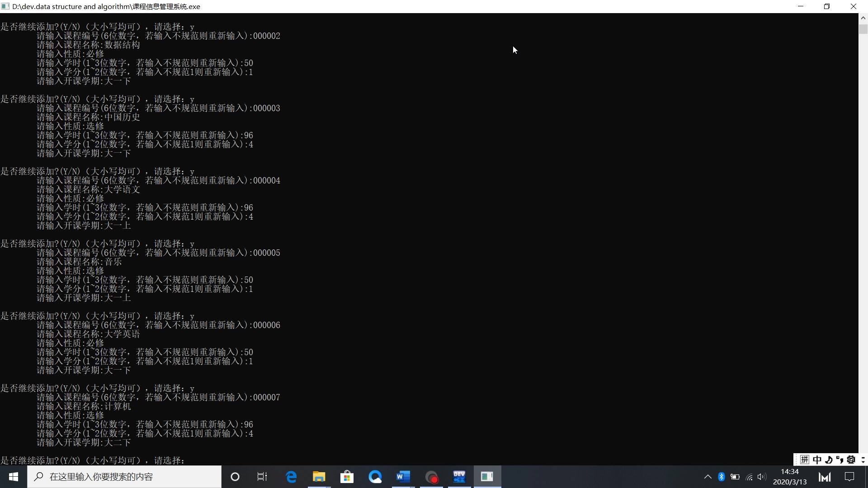Screen dimensions: 868x488
Task: Open Task View on the taskbar
Action: tap(262, 477)
